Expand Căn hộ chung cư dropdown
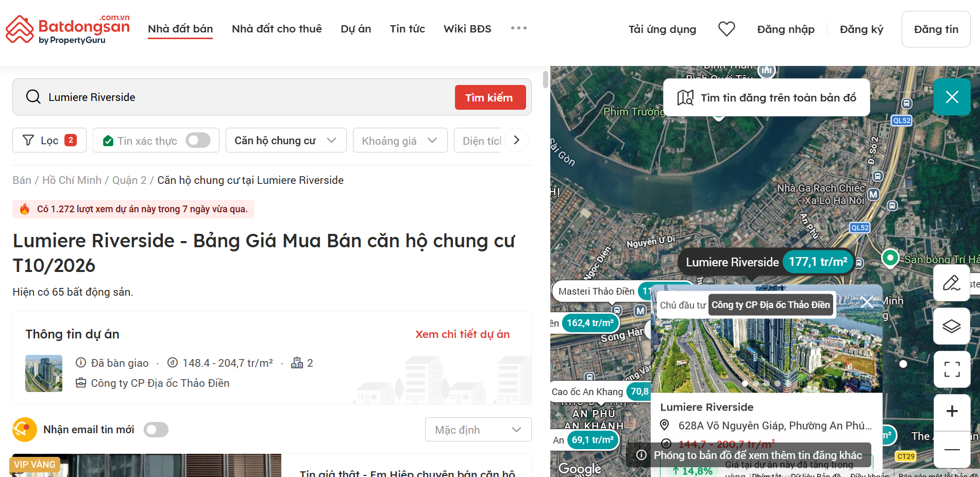The width and height of the screenshot is (980, 477). pyautogui.click(x=286, y=140)
